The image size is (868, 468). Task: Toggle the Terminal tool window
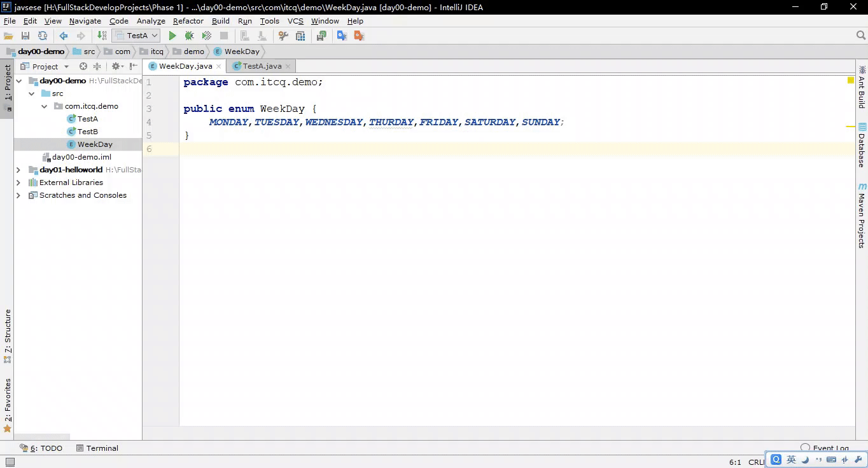[97, 448]
